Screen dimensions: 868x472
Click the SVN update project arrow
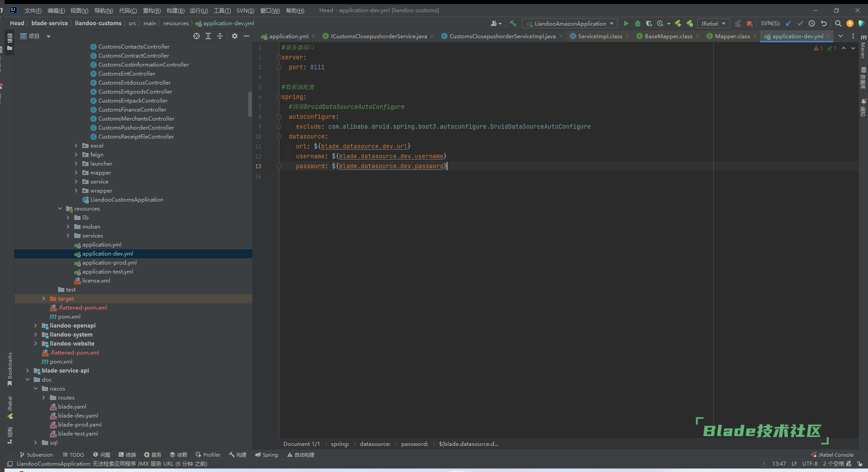click(x=788, y=23)
